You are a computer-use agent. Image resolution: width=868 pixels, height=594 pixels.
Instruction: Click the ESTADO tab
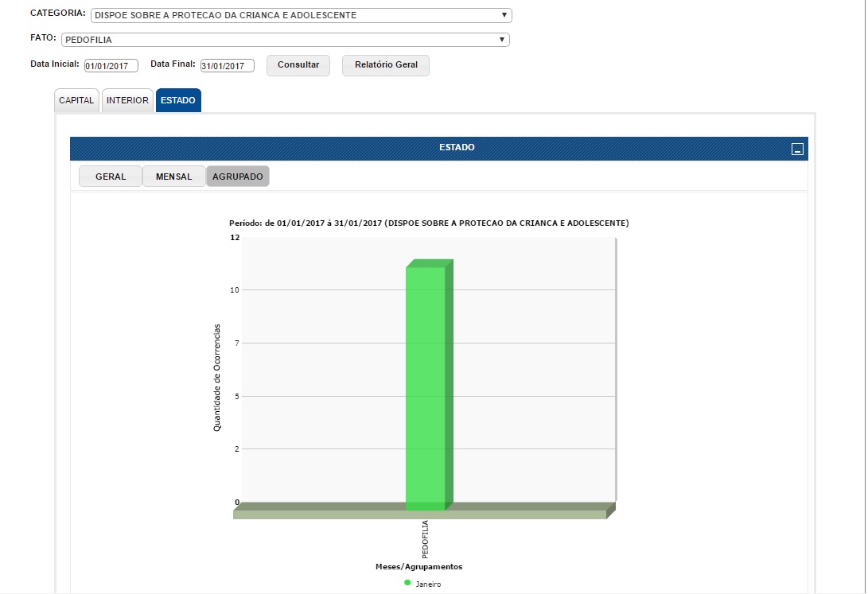(x=178, y=101)
